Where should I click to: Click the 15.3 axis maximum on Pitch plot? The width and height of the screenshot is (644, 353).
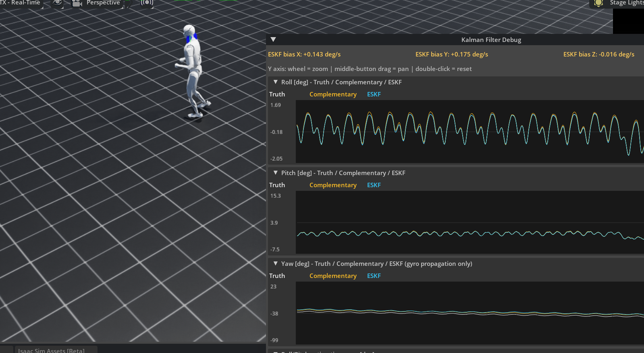coord(276,196)
